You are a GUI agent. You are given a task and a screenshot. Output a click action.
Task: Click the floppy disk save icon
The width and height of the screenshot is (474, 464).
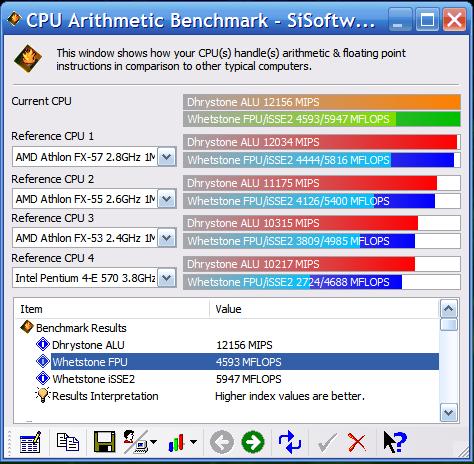[104, 442]
